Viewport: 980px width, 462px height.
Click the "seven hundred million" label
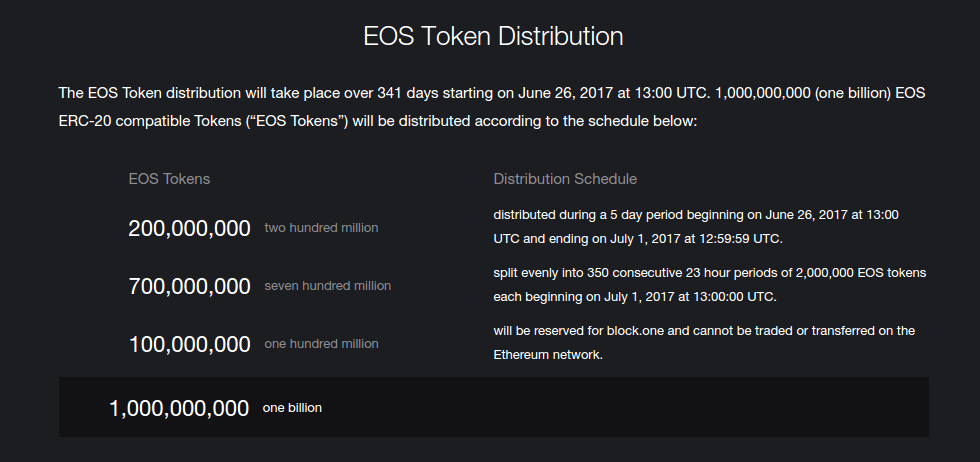pyautogui.click(x=327, y=286)
